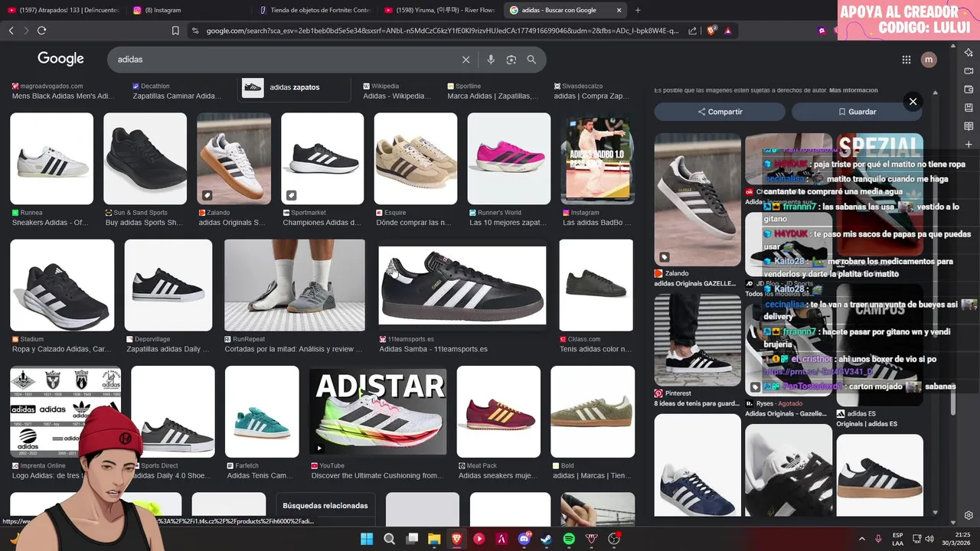Open Task View from the taskbar
Image resolution: width=980 pixels, height=551 pixels.
pyautogui.click(x=412, y=539)
